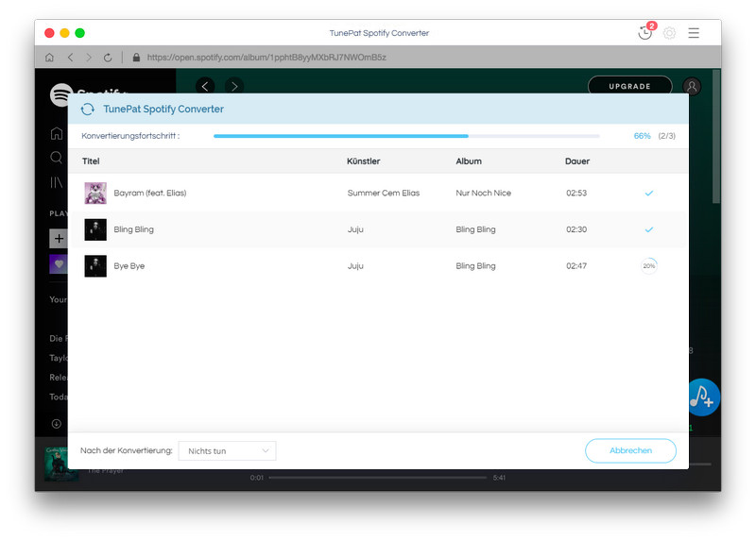Image resolution: width=756 pixels, height=541 pixels.
Task: Click the UPGRADE button
Action: tap(629, 86)
